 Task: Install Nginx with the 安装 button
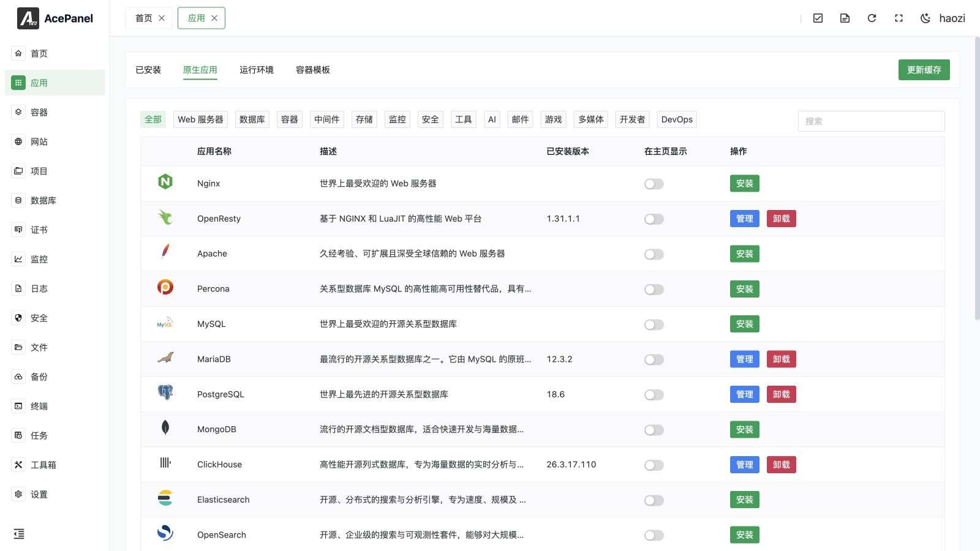(745, 184)
